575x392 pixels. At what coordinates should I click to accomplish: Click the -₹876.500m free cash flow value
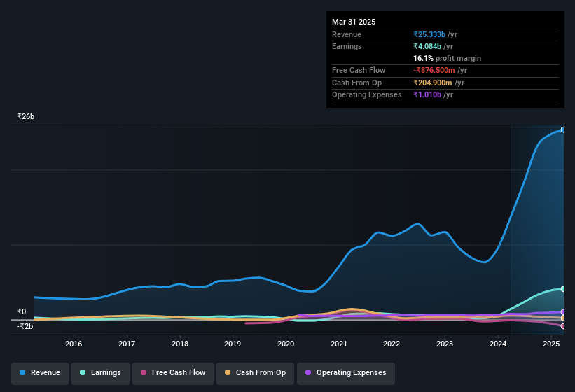[x=434, y=70]
